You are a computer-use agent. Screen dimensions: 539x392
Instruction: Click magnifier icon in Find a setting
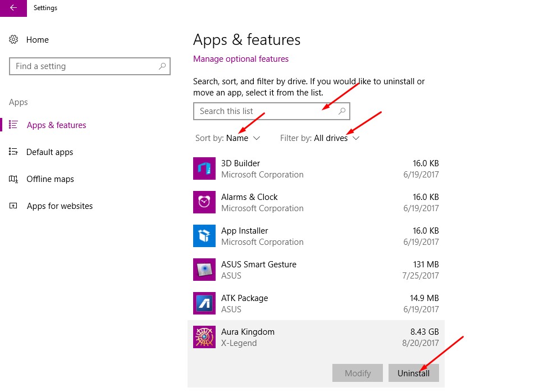pyautogui.click(x=162, y=66)
